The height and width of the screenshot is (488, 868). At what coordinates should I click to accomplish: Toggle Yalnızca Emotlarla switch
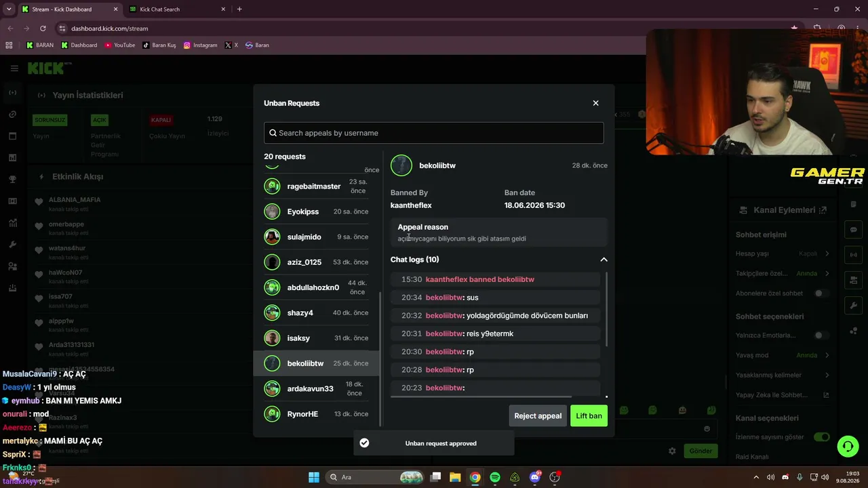(822, 335)
